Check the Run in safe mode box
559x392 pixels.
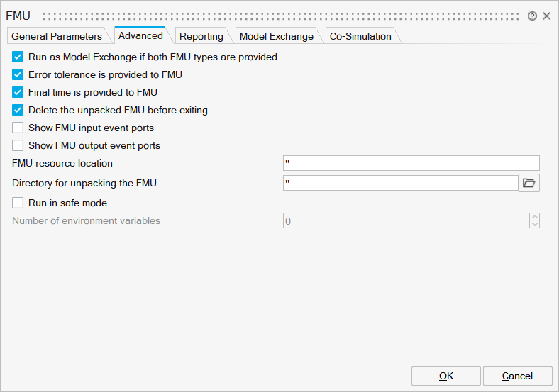coord(18,203)
